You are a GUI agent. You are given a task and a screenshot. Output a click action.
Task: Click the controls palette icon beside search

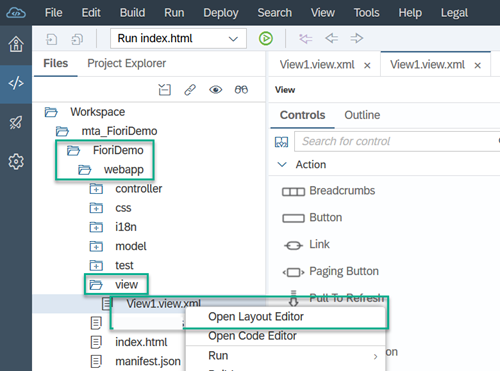click(x=281, y=142)
